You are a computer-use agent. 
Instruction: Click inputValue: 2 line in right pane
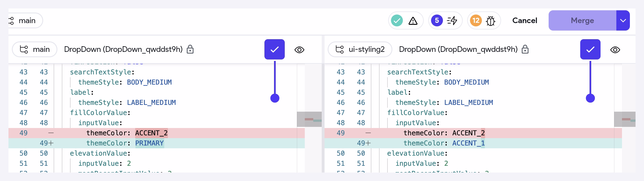pos(422,164)
